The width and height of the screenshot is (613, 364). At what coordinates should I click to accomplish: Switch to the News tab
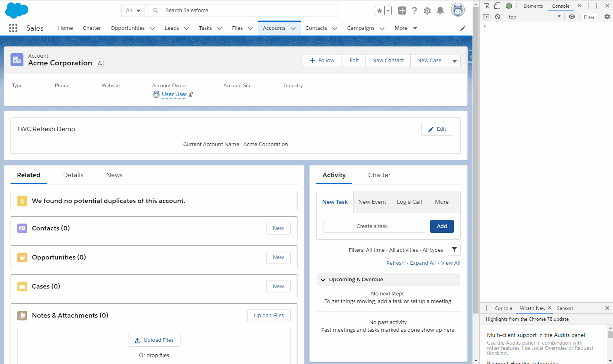coord(114,175)
